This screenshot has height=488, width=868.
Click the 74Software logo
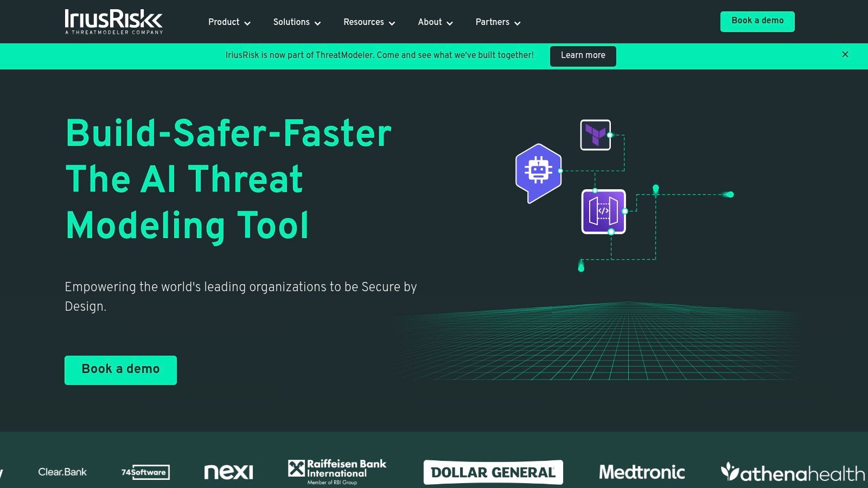[x=145, y=472]
